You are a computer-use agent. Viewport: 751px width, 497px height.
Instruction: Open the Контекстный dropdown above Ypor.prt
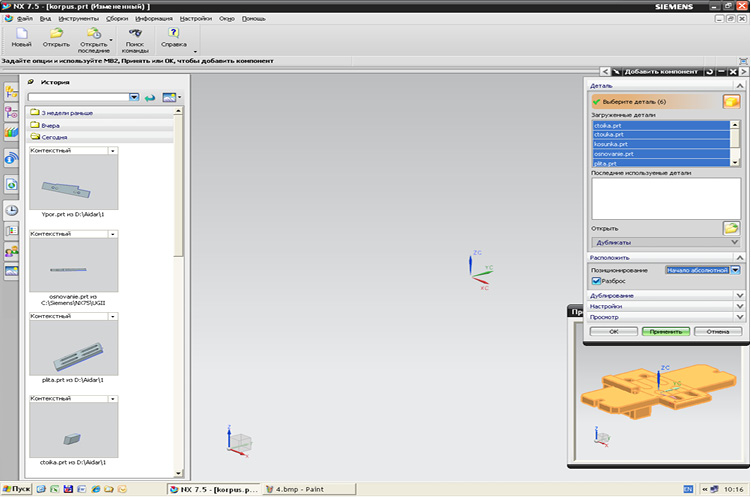(x=113, y=151)
